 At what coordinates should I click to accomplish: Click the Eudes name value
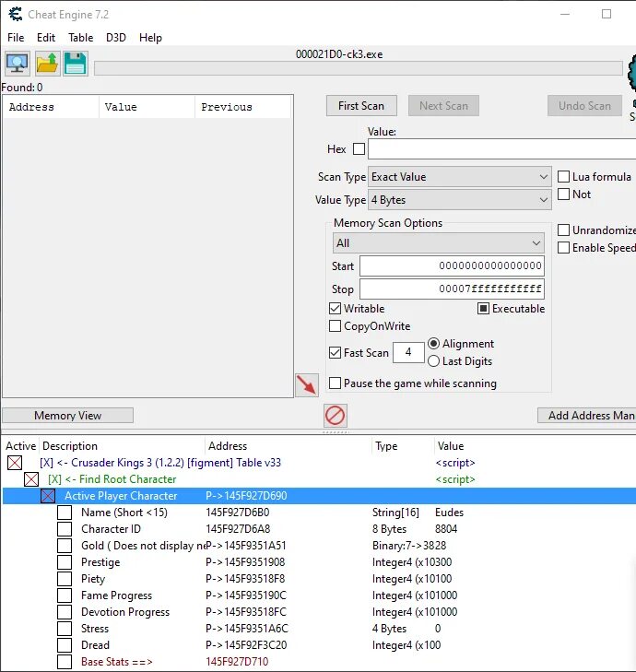(449, 513)
